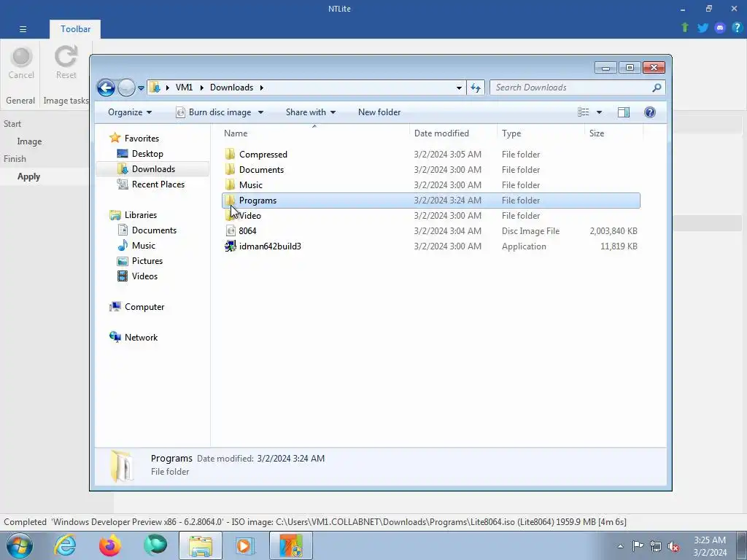747x560 pixels.
Task: Open the Apply page in NTLite sidebar
Action: [28, 176]
